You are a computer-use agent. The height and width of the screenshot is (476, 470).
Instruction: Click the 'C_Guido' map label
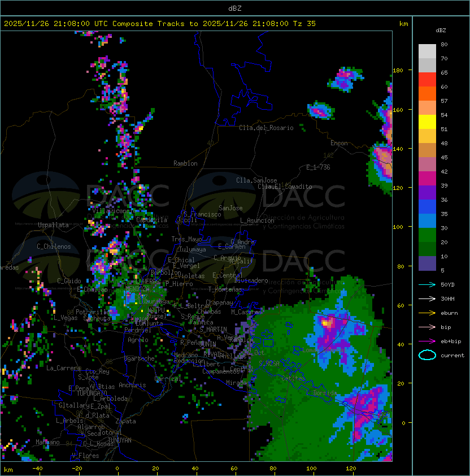(x=69, y=281)
